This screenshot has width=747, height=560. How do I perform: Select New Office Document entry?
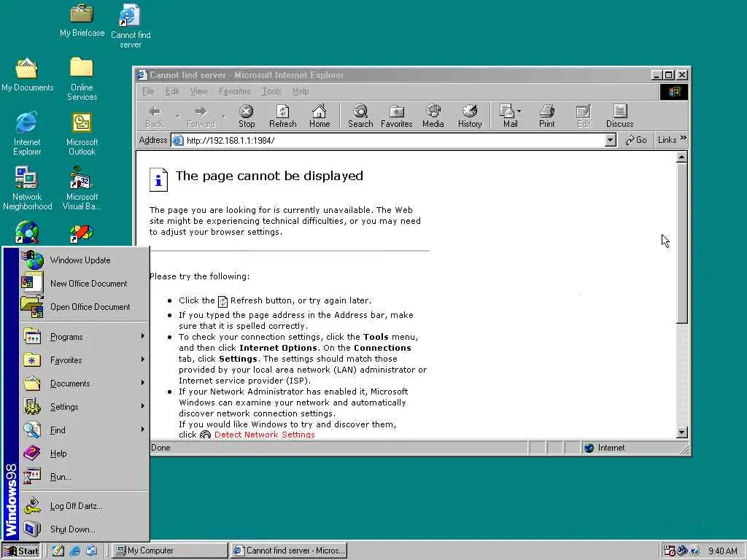84,284
